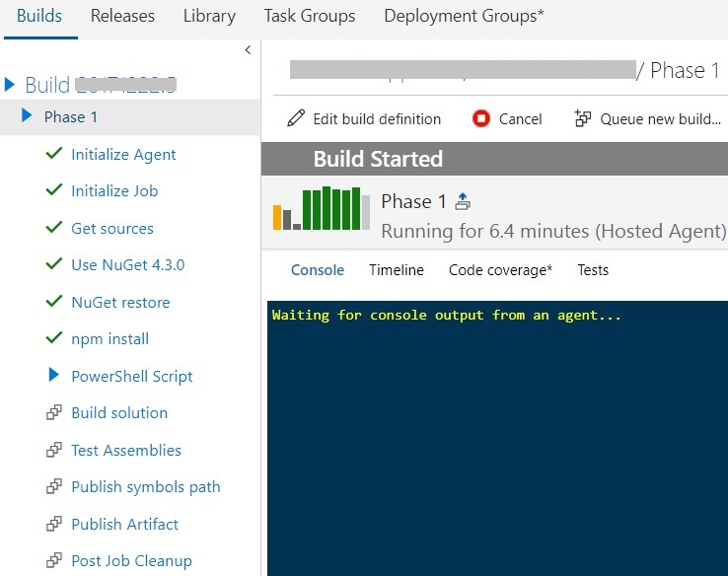This screenshot has height=576, width=728.
Task: Expand the Phase 1 tree node
Action: tap(28, 116)
